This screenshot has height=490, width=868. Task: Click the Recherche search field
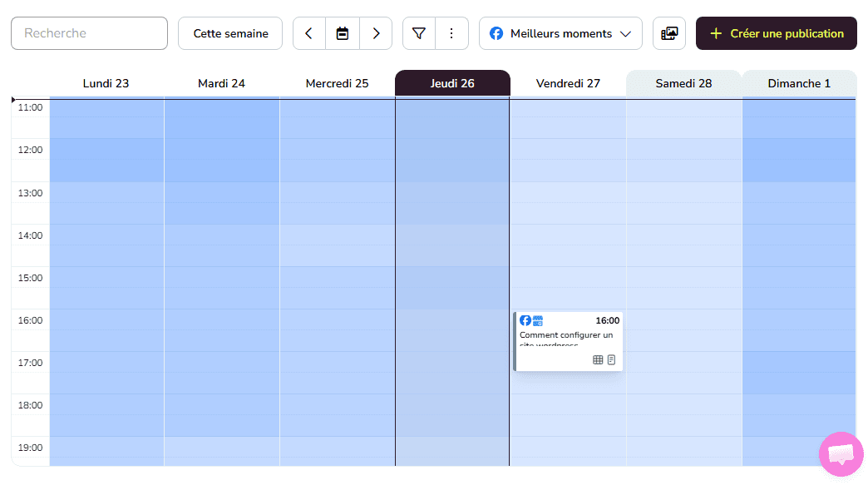pos(89,33)
